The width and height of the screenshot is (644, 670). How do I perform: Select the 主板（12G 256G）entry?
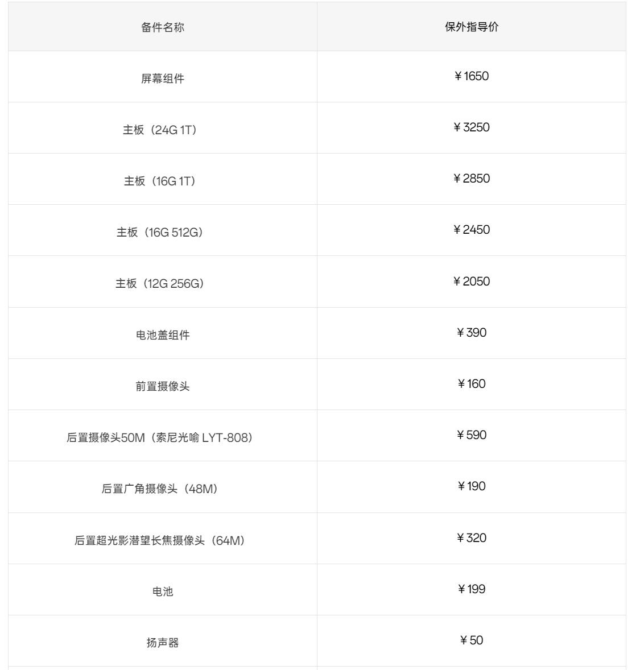159,284
